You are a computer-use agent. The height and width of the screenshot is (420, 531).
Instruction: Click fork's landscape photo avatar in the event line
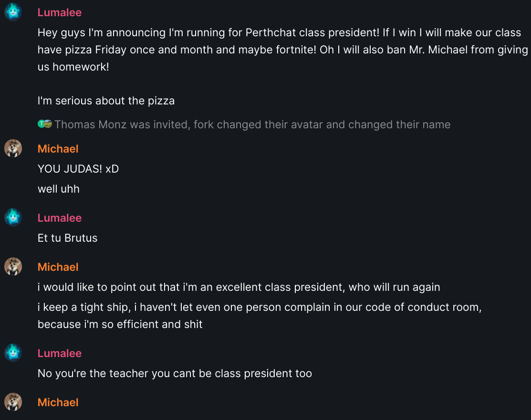click(x=48, y=124)
